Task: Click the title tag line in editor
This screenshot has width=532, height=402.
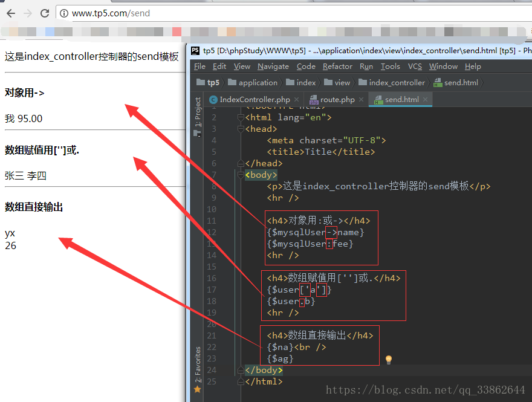Action: click(321, 152)
